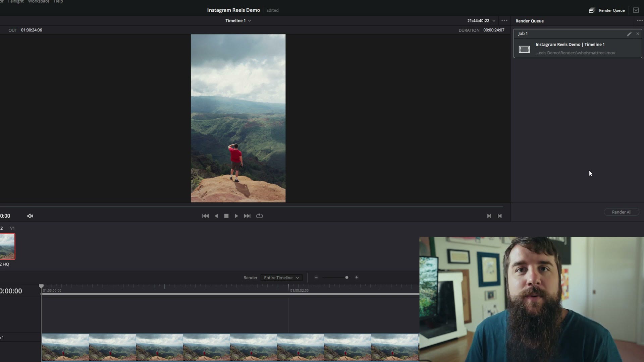Open the viewer options three-dot menu
Image resolution: width=644 pixels, height=362 pixels.
point(504,21)
